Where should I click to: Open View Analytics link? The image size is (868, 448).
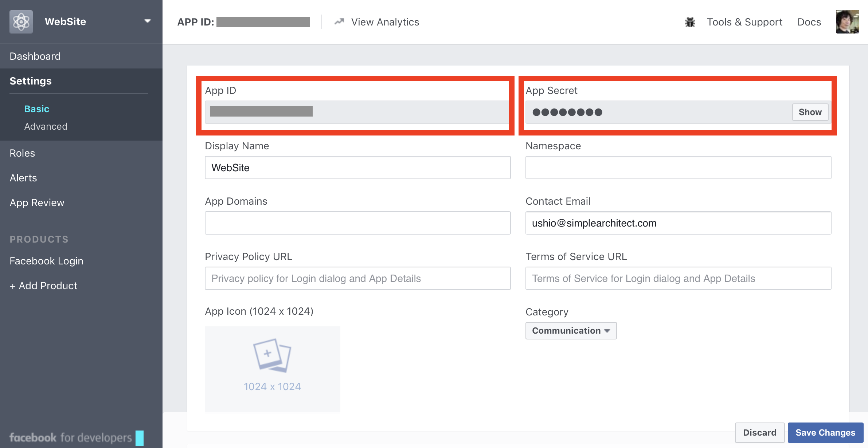385,22
